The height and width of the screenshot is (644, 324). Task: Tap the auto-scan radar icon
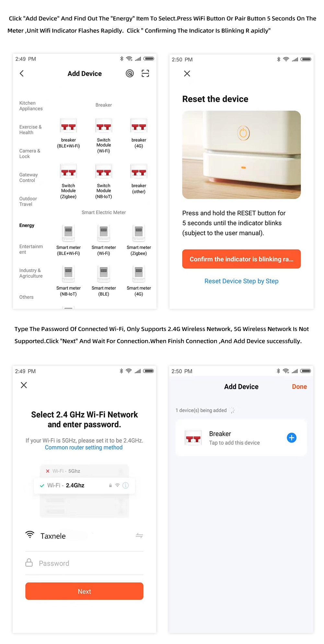pyautogui.click(x=130, y=74)
